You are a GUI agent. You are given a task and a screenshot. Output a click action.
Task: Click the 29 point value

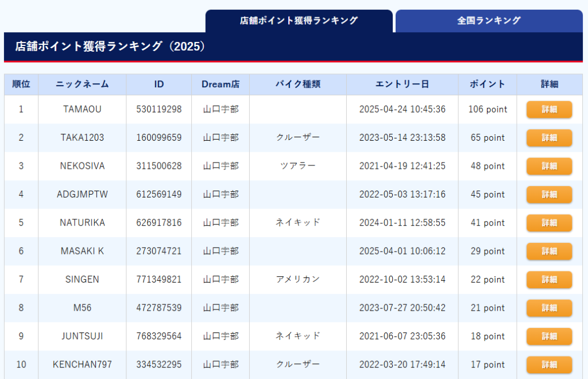tap(488, 251)
